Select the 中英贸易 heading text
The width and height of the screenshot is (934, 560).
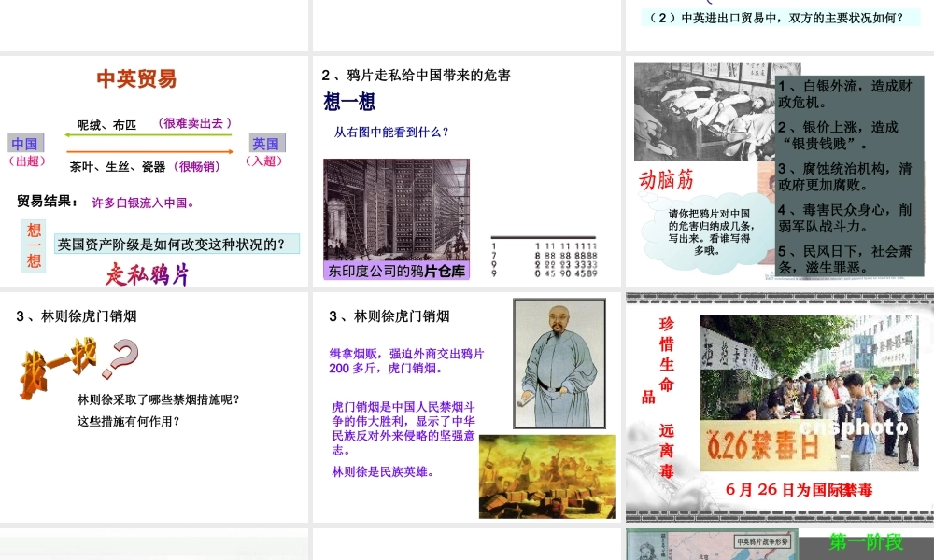[x=136, y=78]
